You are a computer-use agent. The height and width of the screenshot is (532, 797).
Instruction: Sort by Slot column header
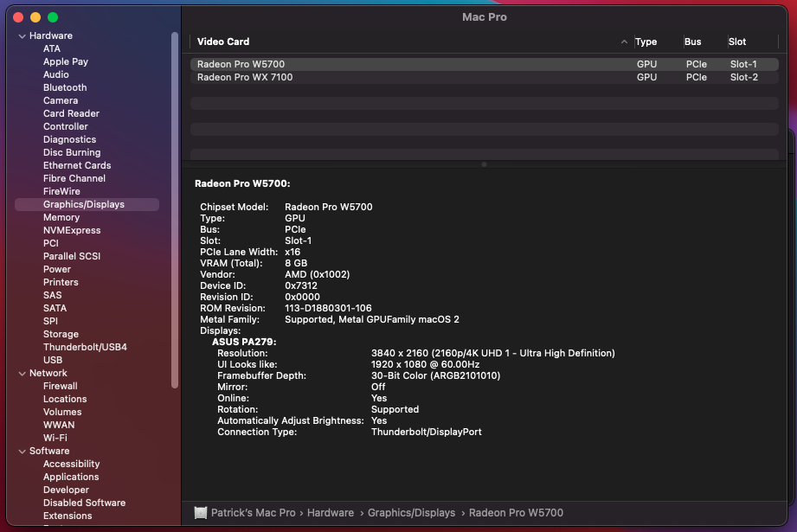737,42
